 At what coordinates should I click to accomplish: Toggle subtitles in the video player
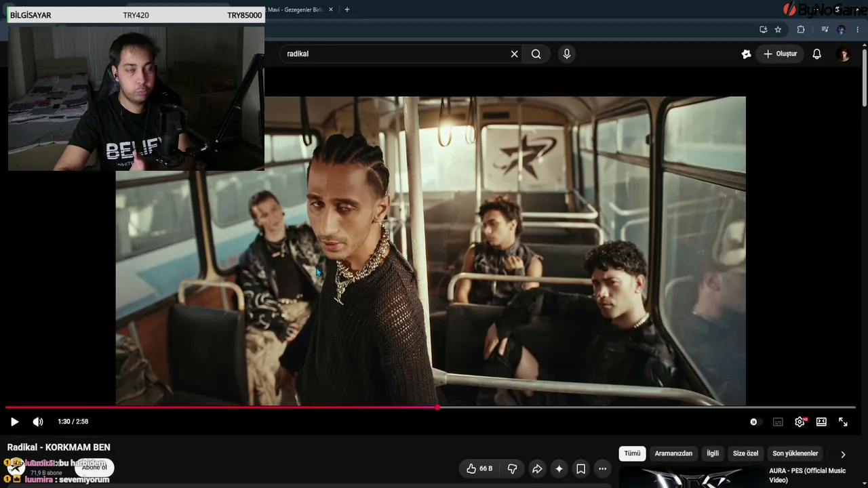[778, 422]
